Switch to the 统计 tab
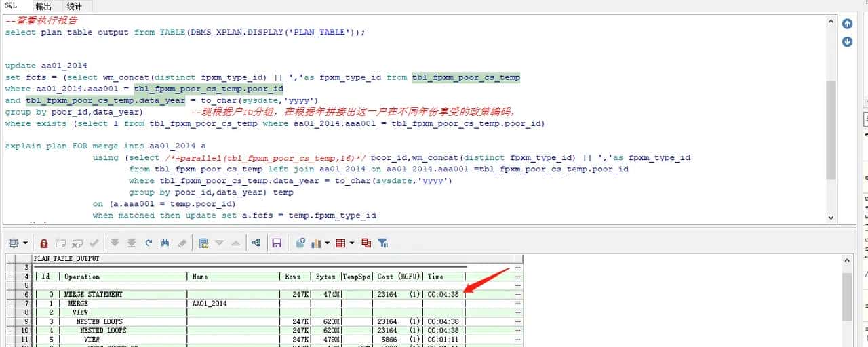Viewport: 868px width, 347px height. click(x=75, y=6)
